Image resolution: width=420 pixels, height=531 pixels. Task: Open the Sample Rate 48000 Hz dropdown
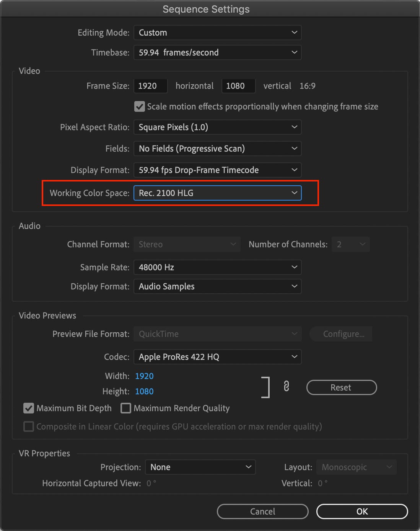coord(218,267)
